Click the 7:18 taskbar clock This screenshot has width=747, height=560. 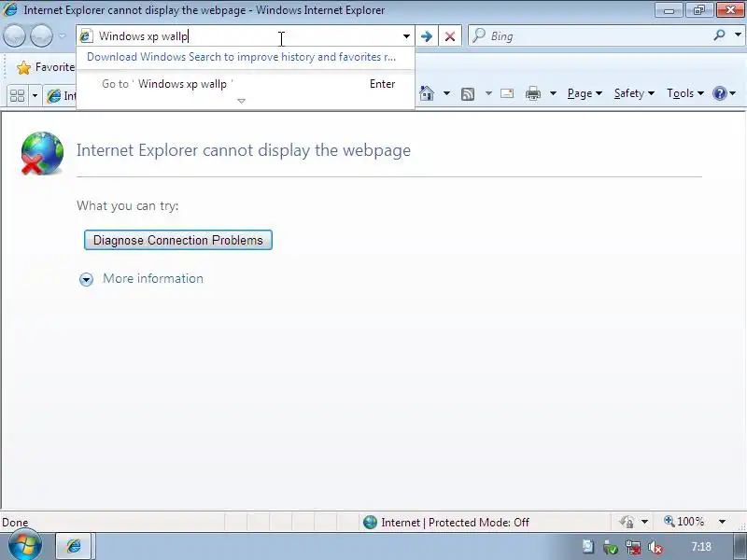tap(701, 547)
